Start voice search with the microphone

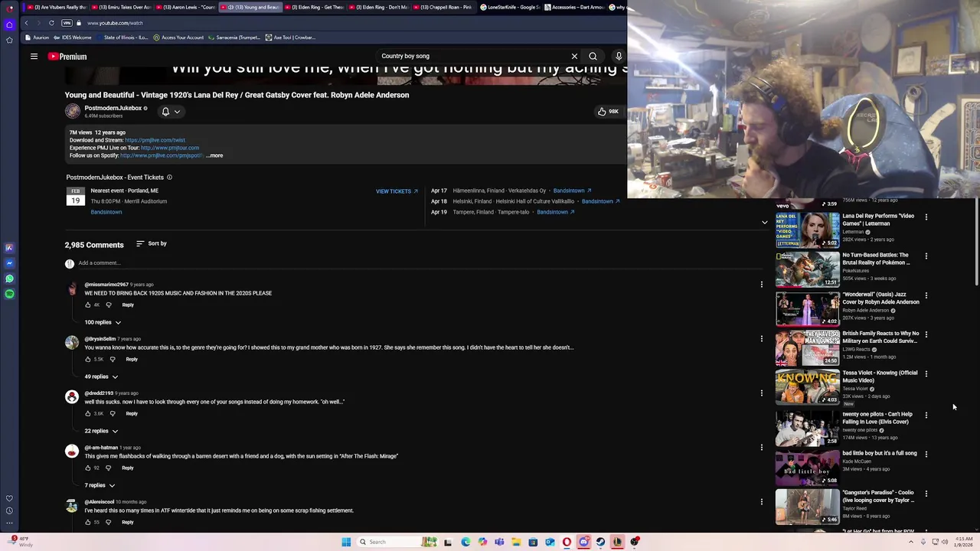click(619, 56)
